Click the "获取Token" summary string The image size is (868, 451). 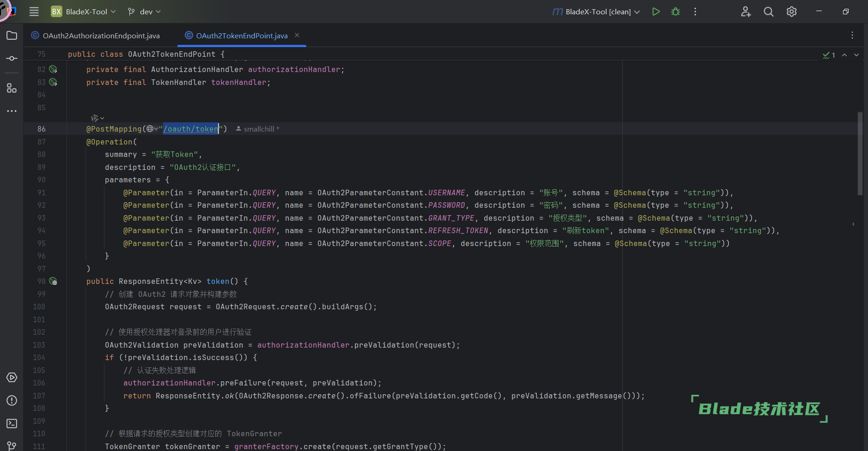(174, 154)
